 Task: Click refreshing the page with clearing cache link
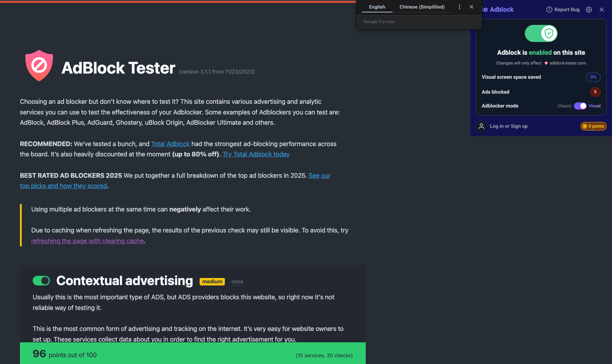click(88, 241)
